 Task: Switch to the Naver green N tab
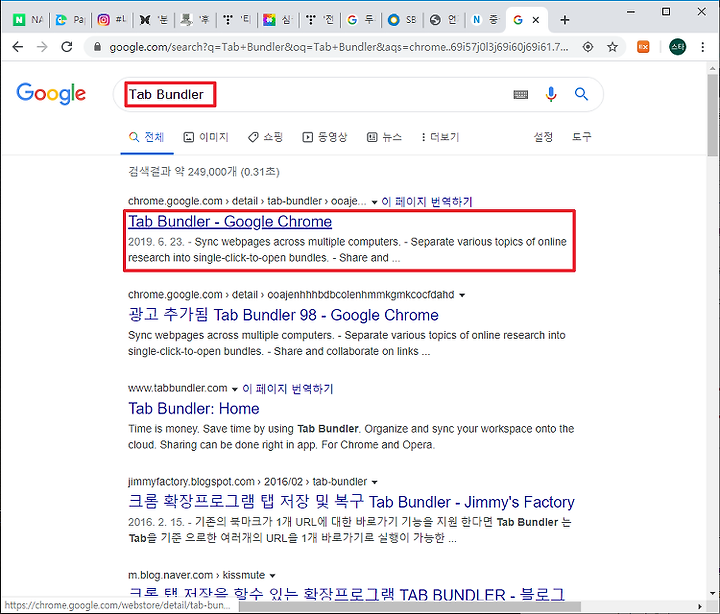[27, 20]
